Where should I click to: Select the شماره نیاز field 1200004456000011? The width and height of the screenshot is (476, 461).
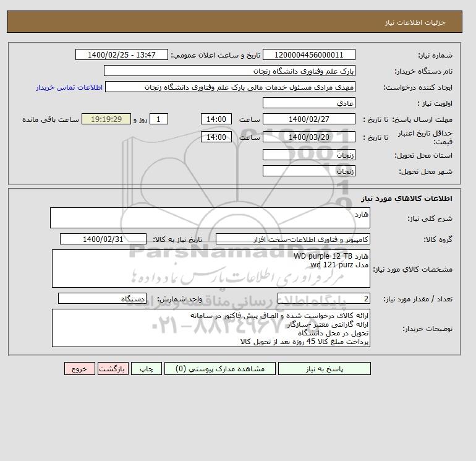[308, 54]
